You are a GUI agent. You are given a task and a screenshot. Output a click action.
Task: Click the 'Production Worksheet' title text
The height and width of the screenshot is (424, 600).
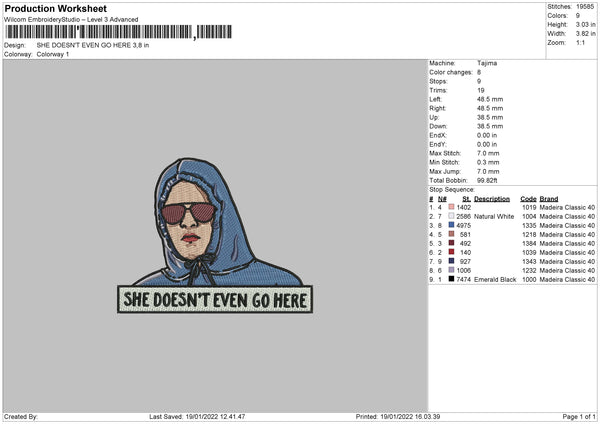pyautogui.click(x=55, y=8)
